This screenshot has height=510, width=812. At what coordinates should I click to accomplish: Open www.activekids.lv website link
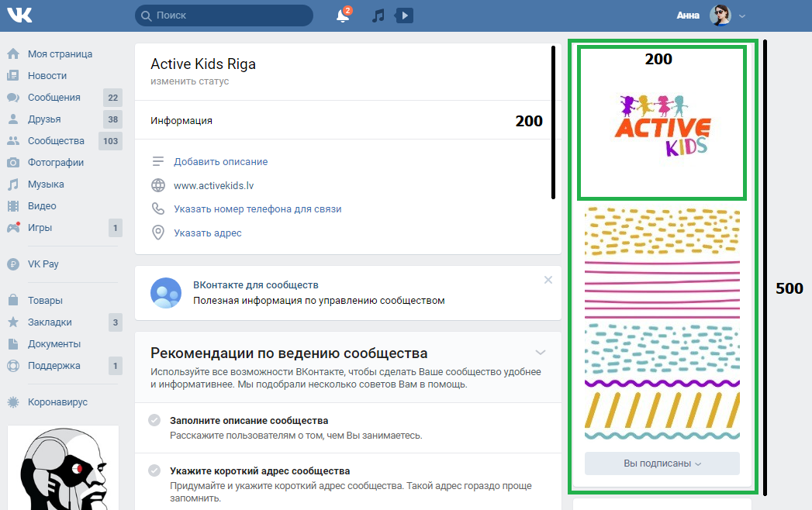click(213, 185)
